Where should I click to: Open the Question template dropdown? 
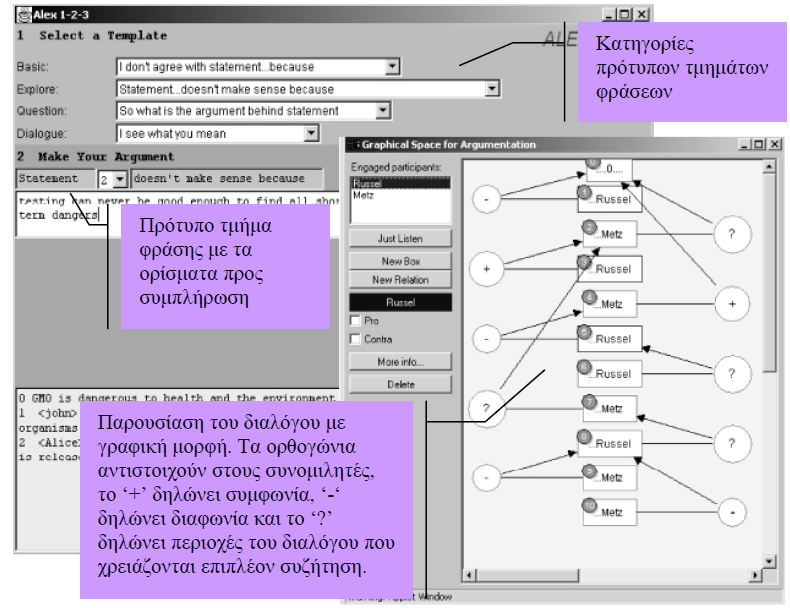tap(382, 110)
